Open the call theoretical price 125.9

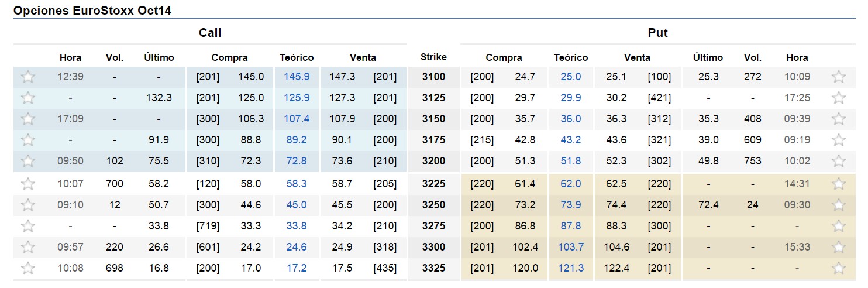click(297, 98)
